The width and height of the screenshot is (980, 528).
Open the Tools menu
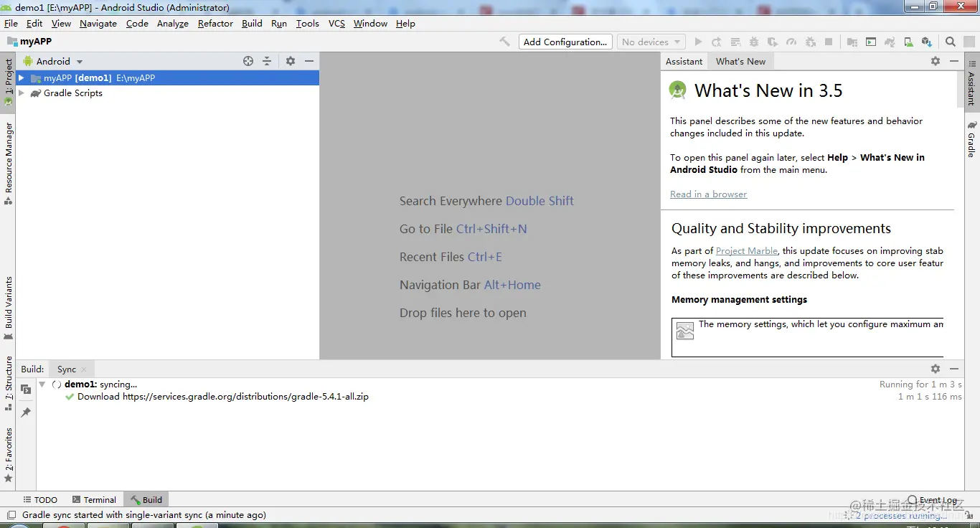[308, 23]
